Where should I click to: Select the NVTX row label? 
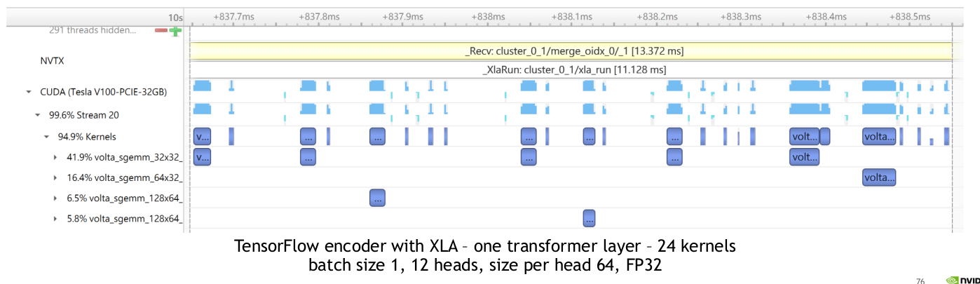[x=52, y=61]
